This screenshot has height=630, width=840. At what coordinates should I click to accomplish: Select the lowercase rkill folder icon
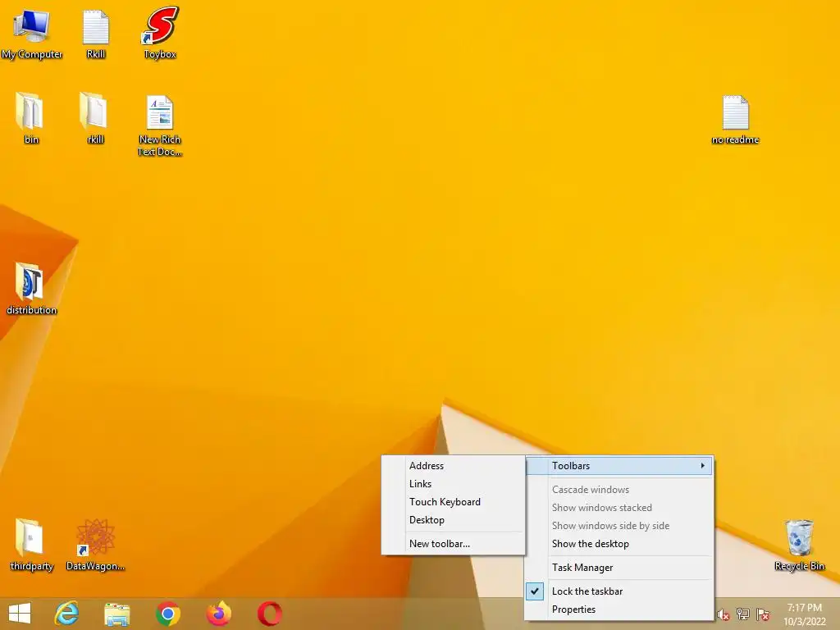tap(95, 118)
